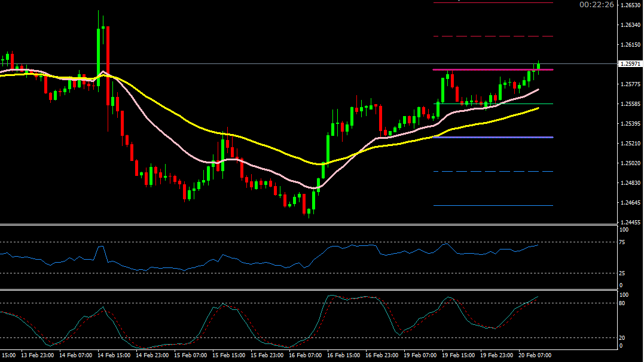Click the 14 Feb 15:00 time label

(114, 355)
